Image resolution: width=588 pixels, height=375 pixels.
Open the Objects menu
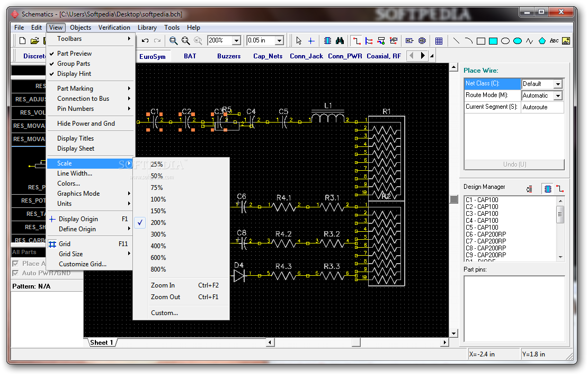click(80, 28)
